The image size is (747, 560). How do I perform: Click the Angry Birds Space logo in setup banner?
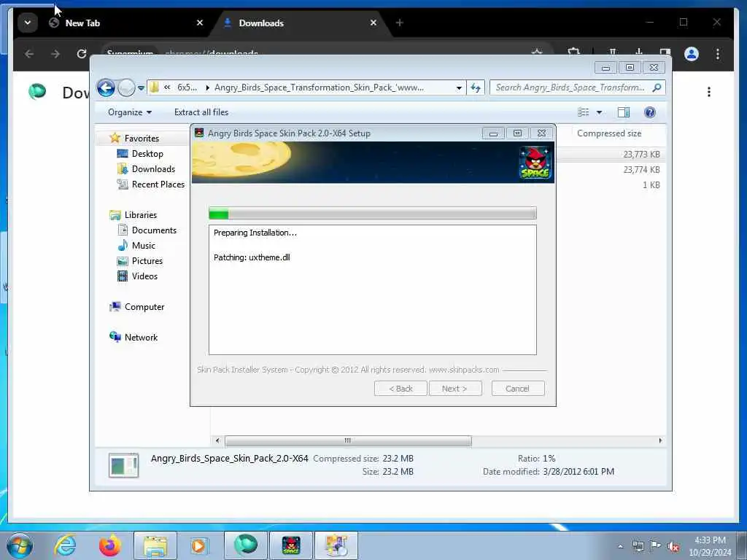[535, 163]
